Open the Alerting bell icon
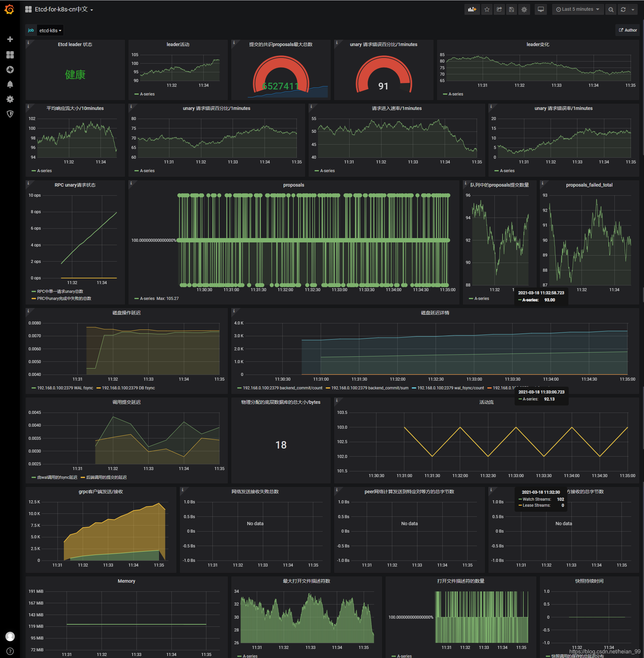The width and height of the screenshot is (644, 658). coord(10,84)
